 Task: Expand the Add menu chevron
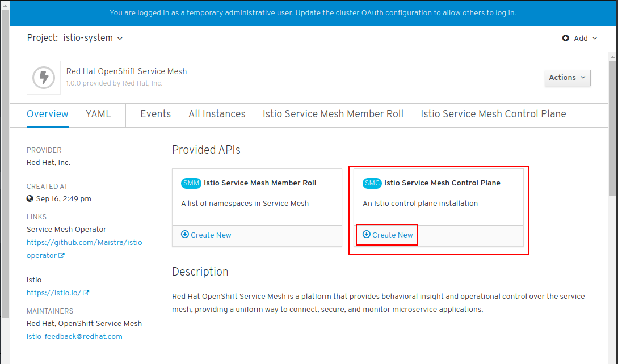pyautogui.click(x=595, y=38)
